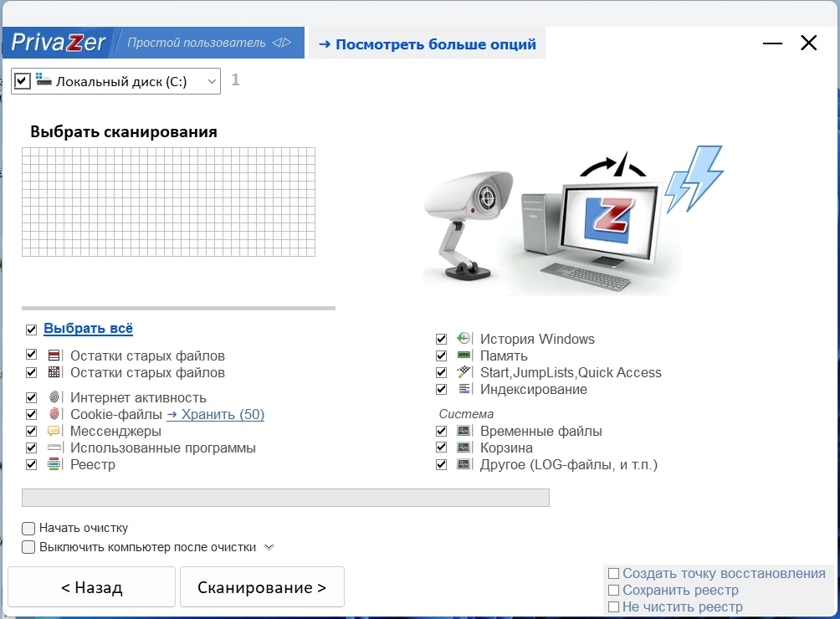Toggle 'Корзина' checkbox
This screenshot has height=619, width=840.
point(442,448)
